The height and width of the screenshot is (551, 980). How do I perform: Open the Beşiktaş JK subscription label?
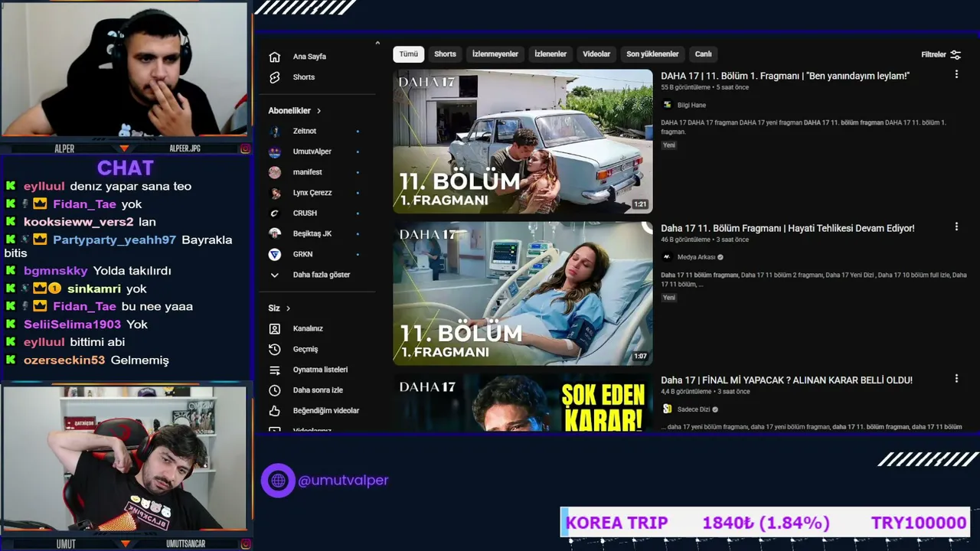pos(312,233)
